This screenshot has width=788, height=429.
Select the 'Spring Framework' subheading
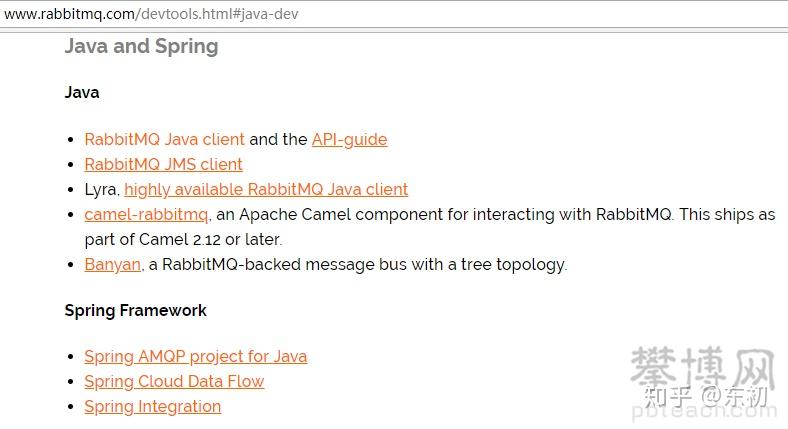point(135,311)
